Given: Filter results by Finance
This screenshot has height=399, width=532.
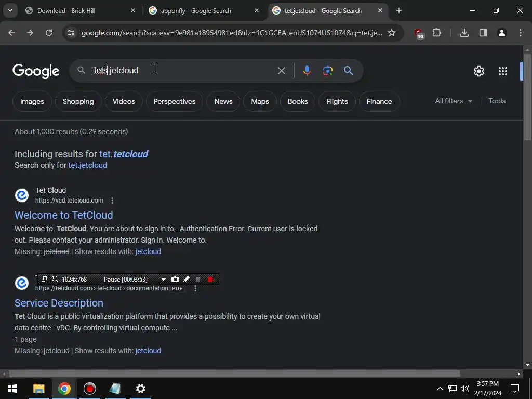Looking at the screenshot, I should pyautogui.click(x=379, y=101).
